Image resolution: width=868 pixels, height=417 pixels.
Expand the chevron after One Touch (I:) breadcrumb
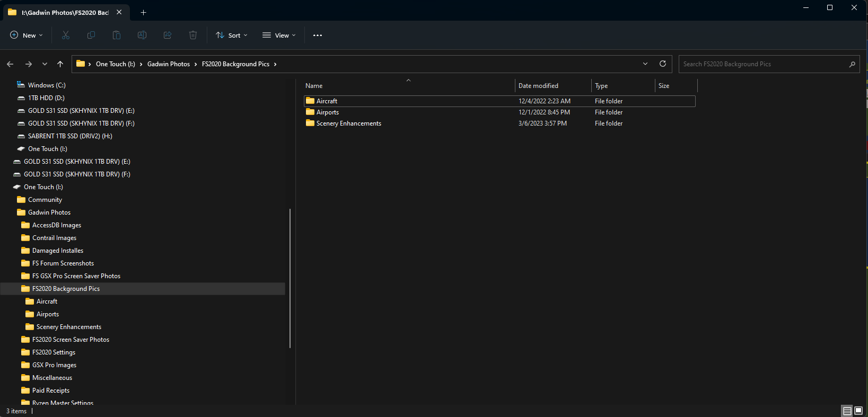(x=141, y=64)
